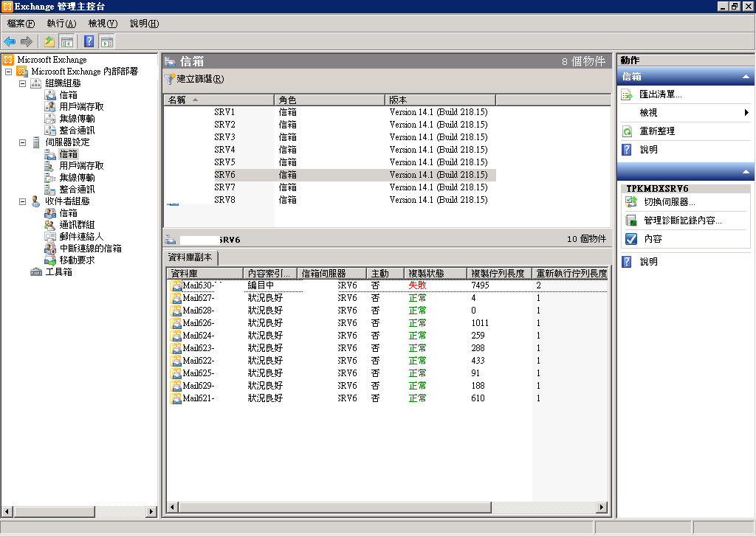
Task: Click the Up one level folder icon
Action: (x=49, y=42)
